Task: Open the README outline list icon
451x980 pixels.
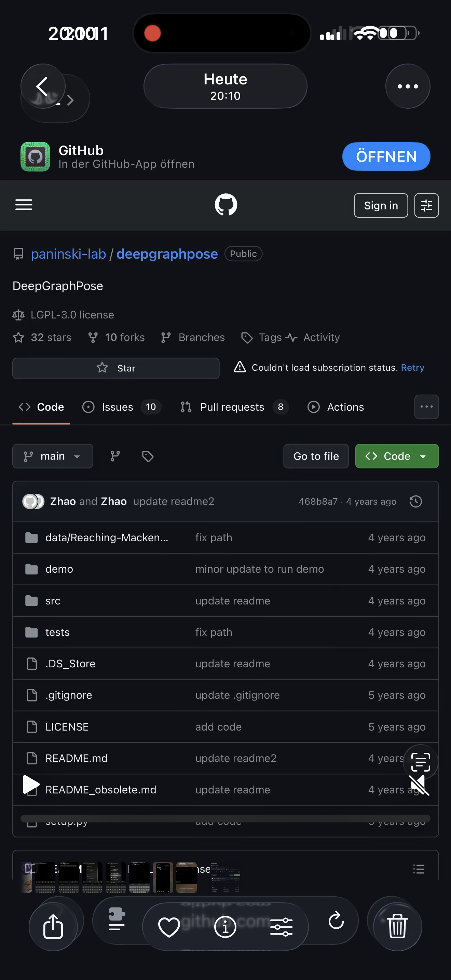Action: coord(418,869)
